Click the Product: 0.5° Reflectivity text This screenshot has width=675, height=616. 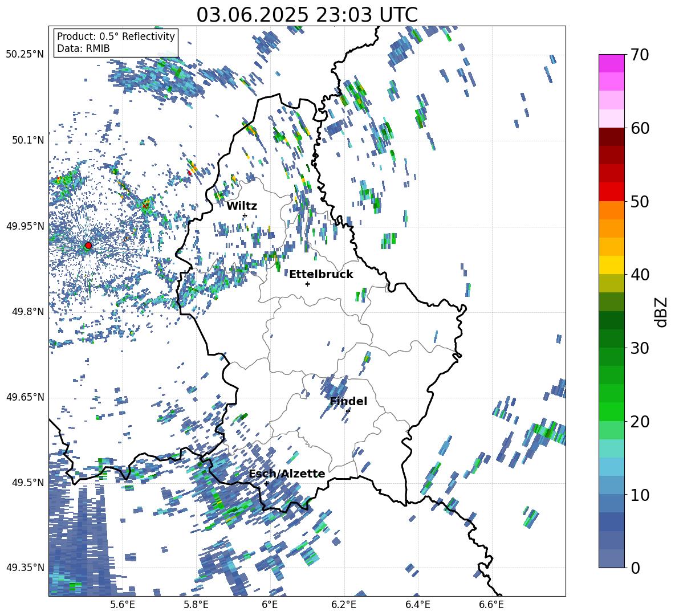pyautogui.click(x=116, y=36)
